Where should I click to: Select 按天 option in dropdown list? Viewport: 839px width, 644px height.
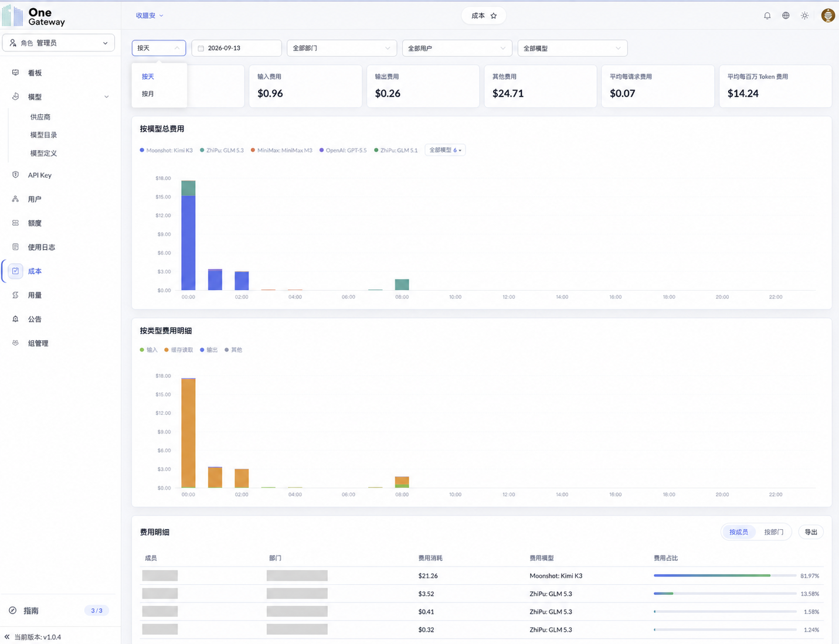click(x=148, y=77)
